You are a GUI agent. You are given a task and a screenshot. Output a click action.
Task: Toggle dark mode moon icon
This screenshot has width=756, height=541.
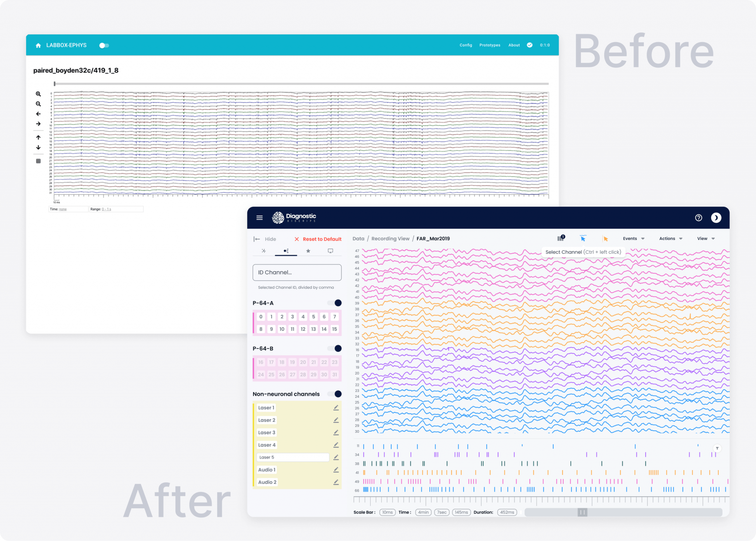[716, 218]
